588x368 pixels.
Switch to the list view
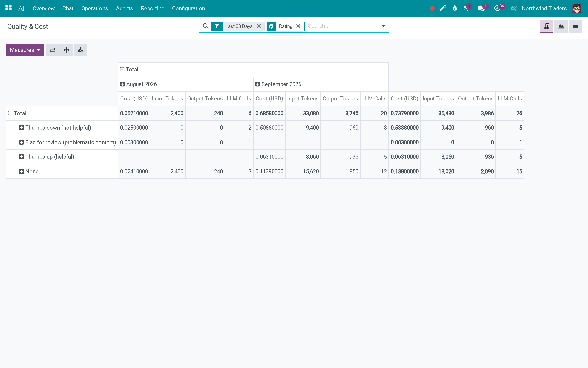[575, 26]
